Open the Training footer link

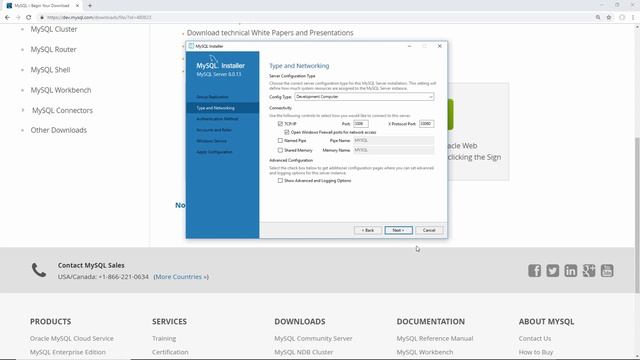click(x=164, y=338)
